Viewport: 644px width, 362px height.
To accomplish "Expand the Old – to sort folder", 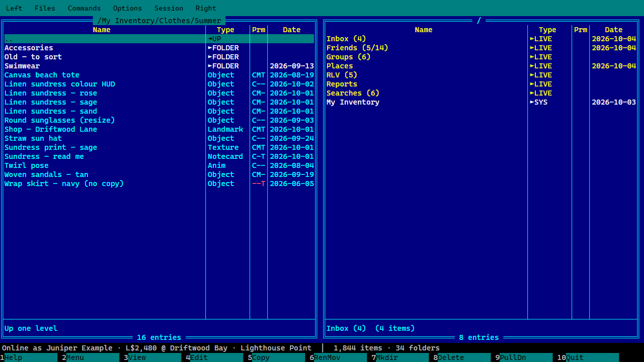I will (159, 57).
